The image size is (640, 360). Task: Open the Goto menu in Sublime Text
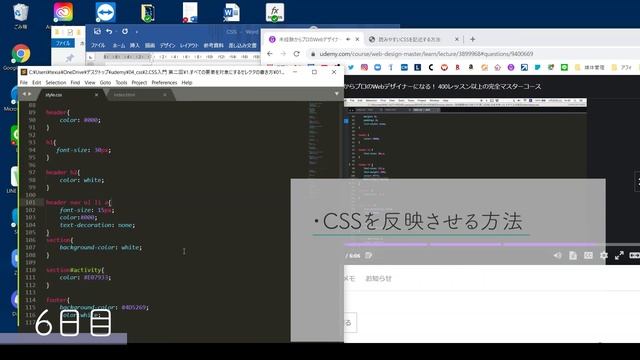[x=105, y=82]
